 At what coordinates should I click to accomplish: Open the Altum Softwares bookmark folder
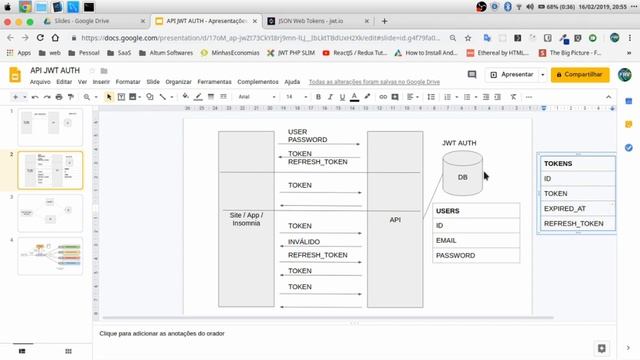click(x=166, y=53)
